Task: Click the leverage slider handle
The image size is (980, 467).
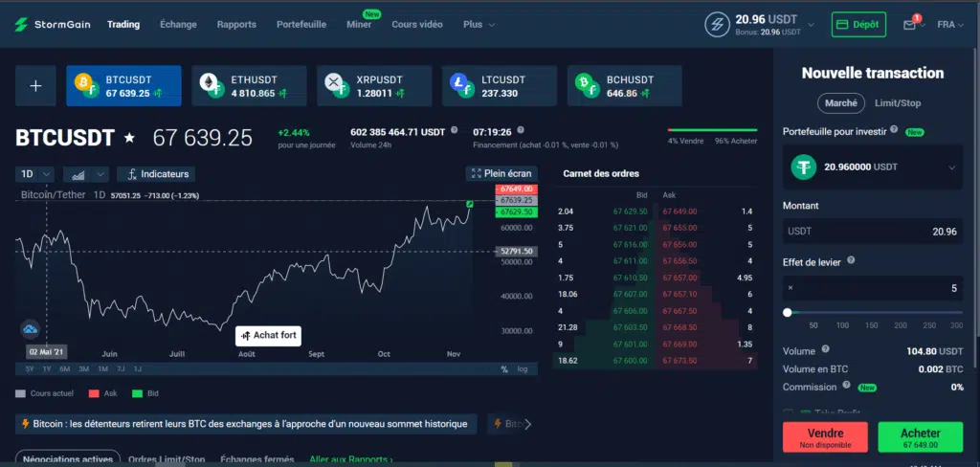Action: 788,312
